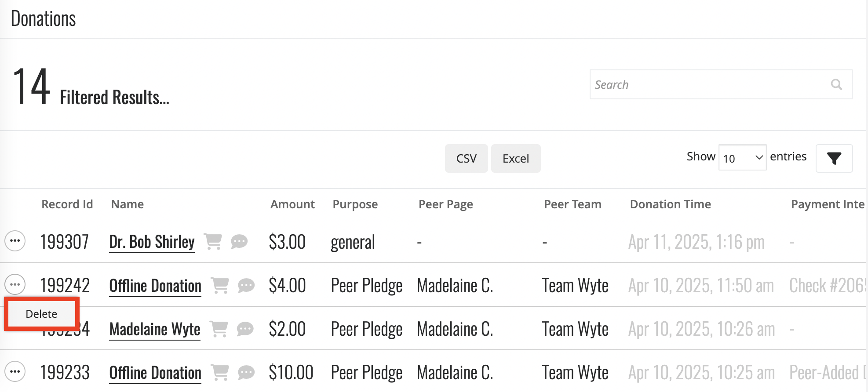Open the filter funnel icon

click(x=834, y=158)
